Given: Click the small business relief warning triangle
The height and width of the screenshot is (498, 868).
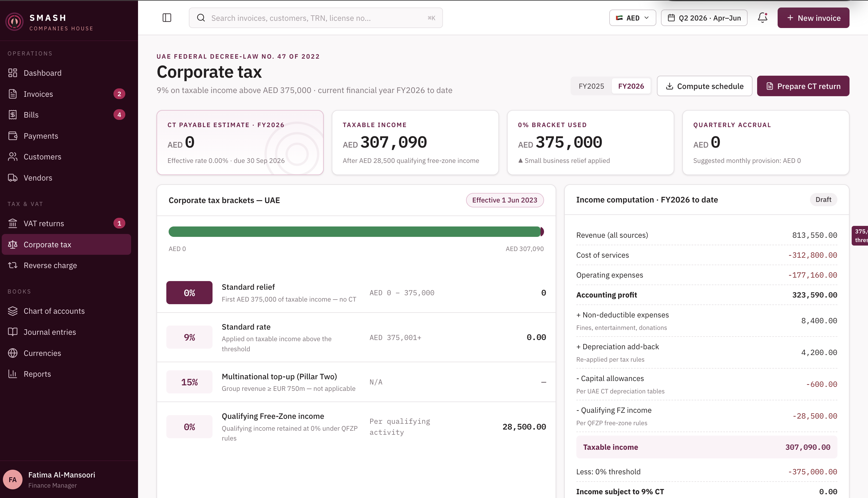Looking at the screenshot, I should coord(520,160).
